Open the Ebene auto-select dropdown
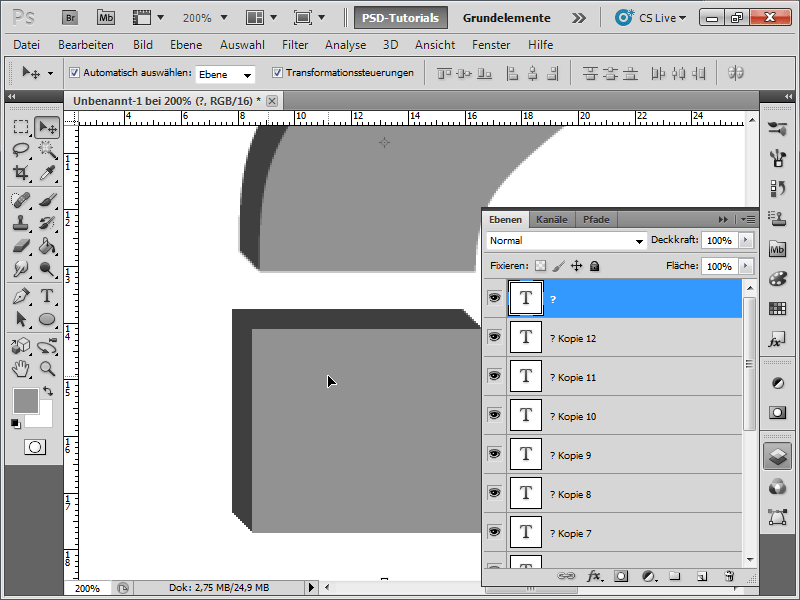 pyautogui.click(x=225, y=74)
